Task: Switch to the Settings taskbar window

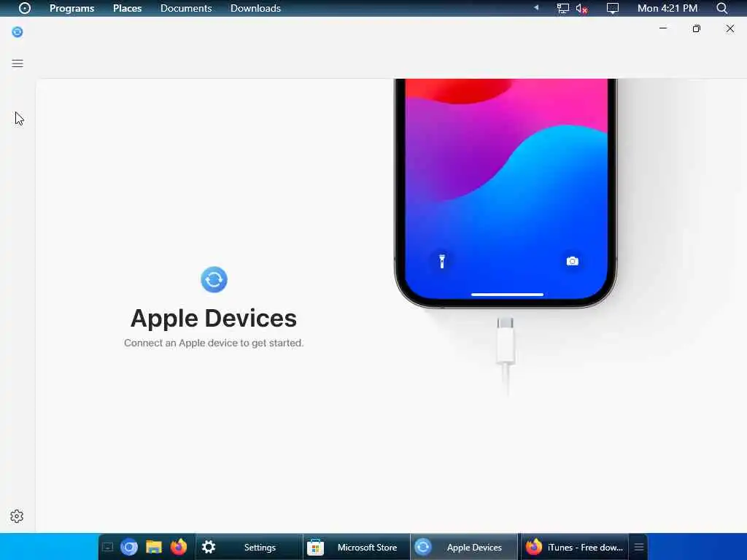Action: click(x=248, y=547)
